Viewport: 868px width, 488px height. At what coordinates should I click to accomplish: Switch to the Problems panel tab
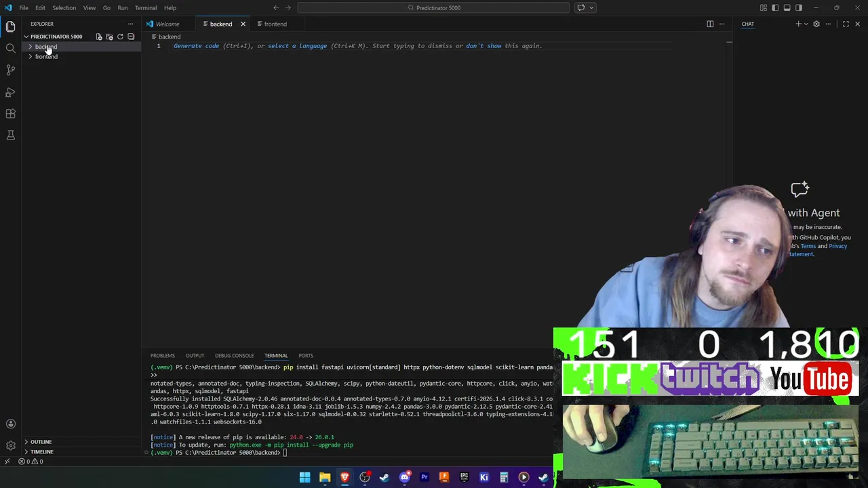point(162,355)
